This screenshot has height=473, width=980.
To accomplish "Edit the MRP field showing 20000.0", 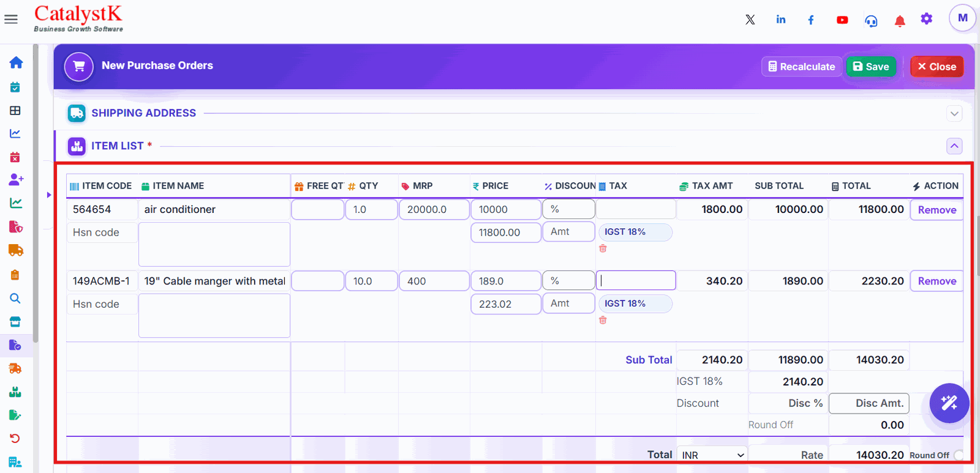I will tap(434, 209).
